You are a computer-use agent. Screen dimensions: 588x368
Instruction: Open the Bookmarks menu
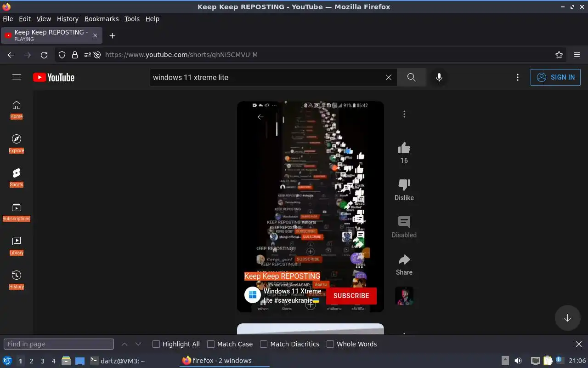click(102, 19)
